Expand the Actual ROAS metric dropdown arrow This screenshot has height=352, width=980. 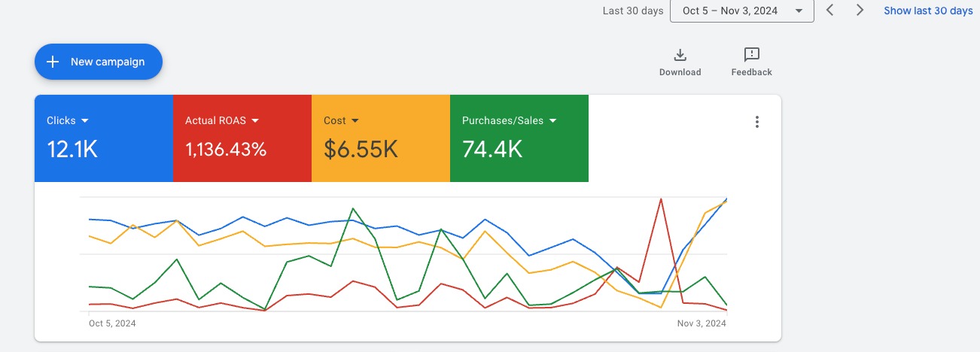[255, 120]
